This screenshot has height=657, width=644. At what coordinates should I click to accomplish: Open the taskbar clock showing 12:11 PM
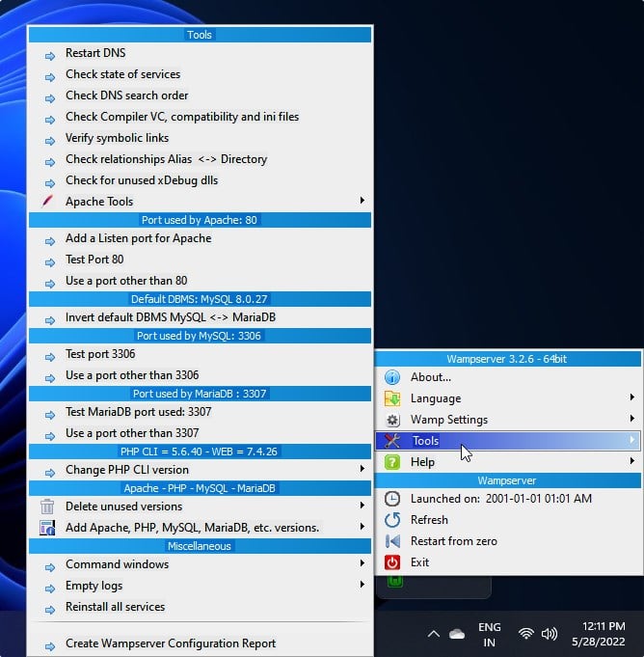coord(599,634)
